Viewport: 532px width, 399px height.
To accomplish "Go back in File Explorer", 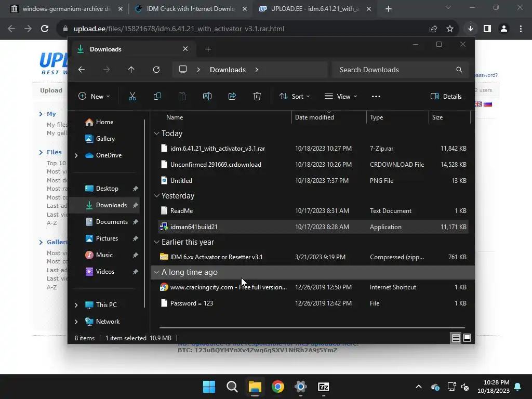I will click(x=82, y=70).
